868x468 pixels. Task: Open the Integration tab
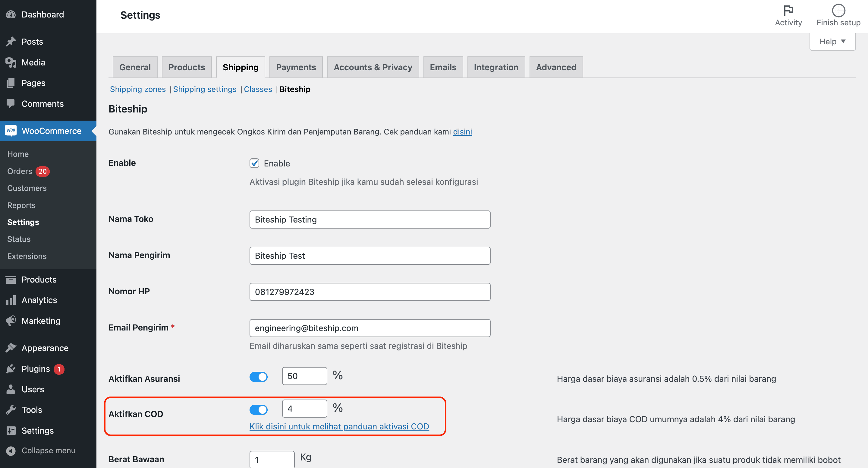pyautogui.click(x=496, y=67)
